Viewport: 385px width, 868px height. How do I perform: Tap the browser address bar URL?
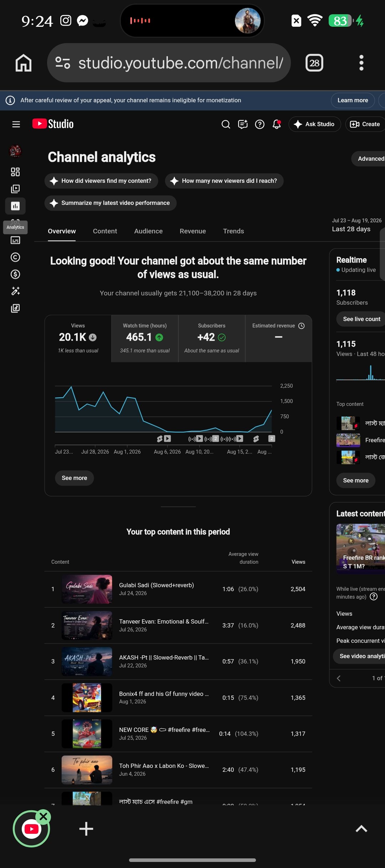tap(181, 63)
